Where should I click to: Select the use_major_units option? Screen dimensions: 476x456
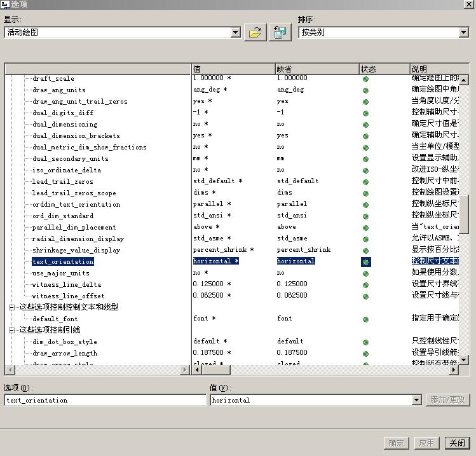click(x=61, y=273)
